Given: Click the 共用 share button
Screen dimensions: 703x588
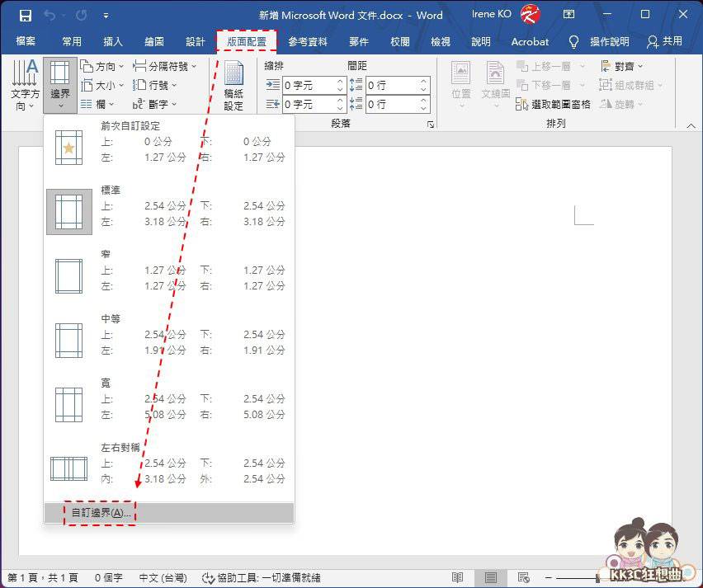Looking at the screenshot, I should [x=665, y=41].
